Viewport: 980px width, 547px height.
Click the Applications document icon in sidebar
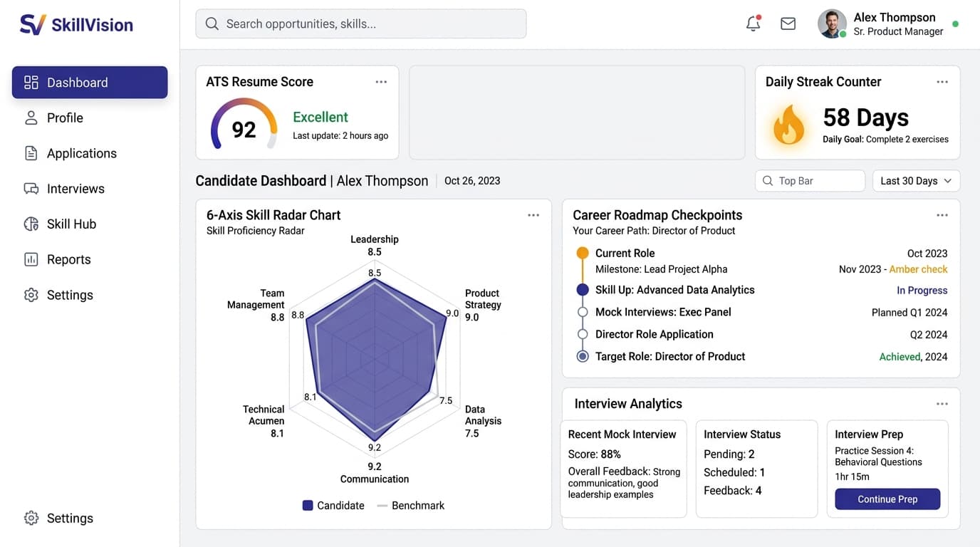click(x=31, y=153)
